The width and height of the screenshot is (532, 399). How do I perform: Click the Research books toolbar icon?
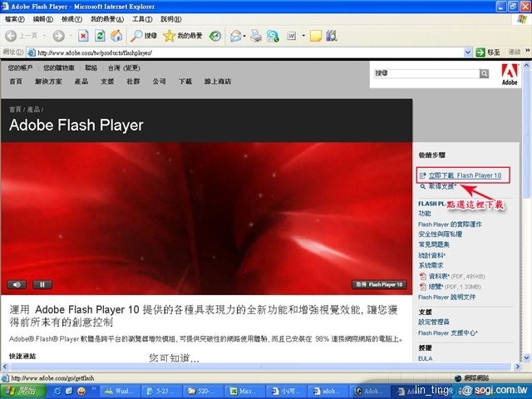[x=332, y=36]
